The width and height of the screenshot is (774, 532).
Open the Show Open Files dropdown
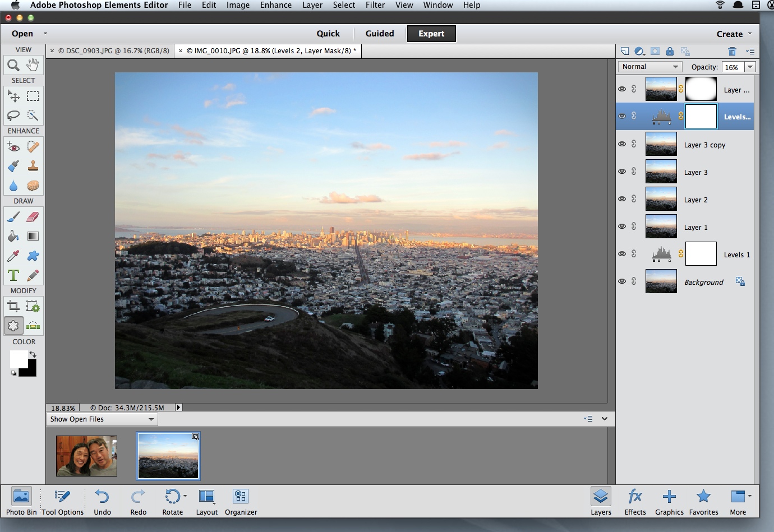click(x=102, y=419)
